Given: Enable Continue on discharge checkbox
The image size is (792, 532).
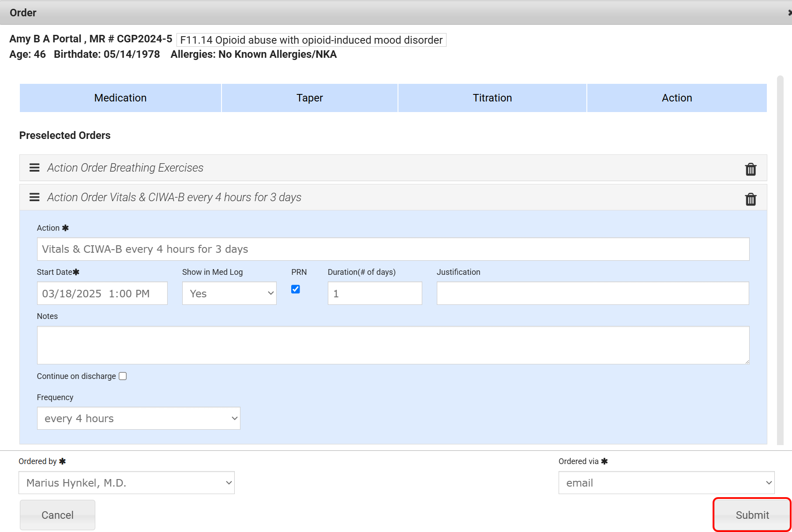Looking at the screenshot, I should [x=123, y=376].
